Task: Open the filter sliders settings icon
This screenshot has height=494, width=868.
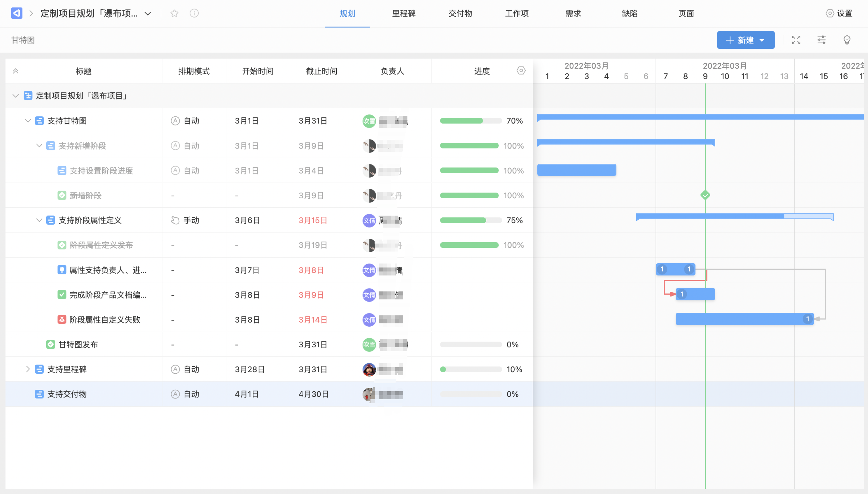Action: (x=821, y=40)
